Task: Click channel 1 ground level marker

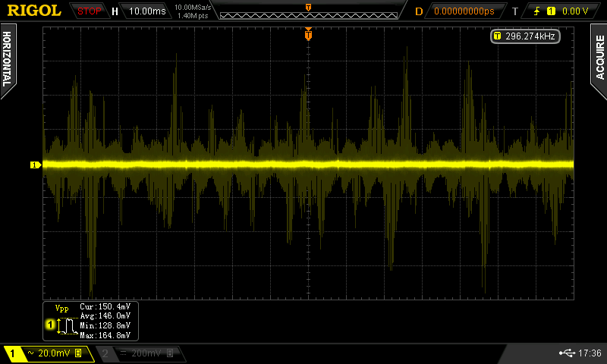Action: click(x=34, y=165)
